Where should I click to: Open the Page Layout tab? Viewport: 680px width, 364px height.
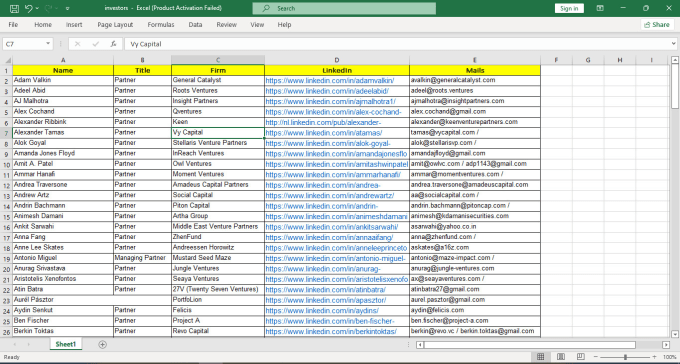[115, 25]
